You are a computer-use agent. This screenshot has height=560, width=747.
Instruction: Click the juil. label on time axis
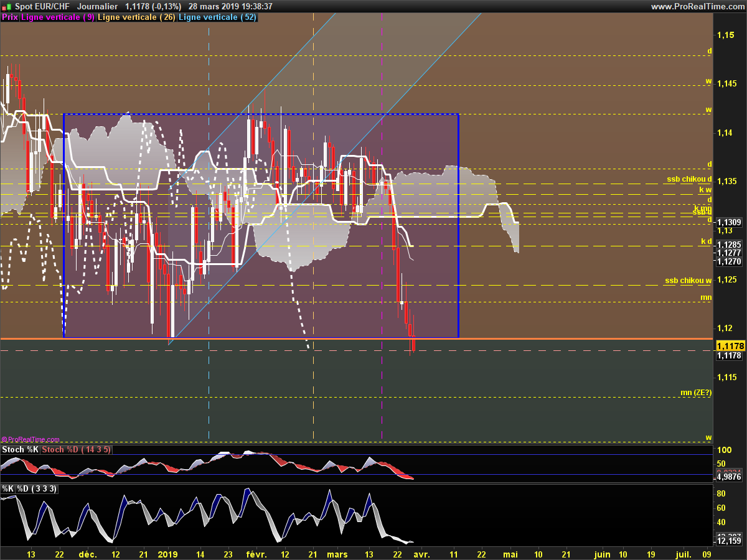click(x=683, y=553)
